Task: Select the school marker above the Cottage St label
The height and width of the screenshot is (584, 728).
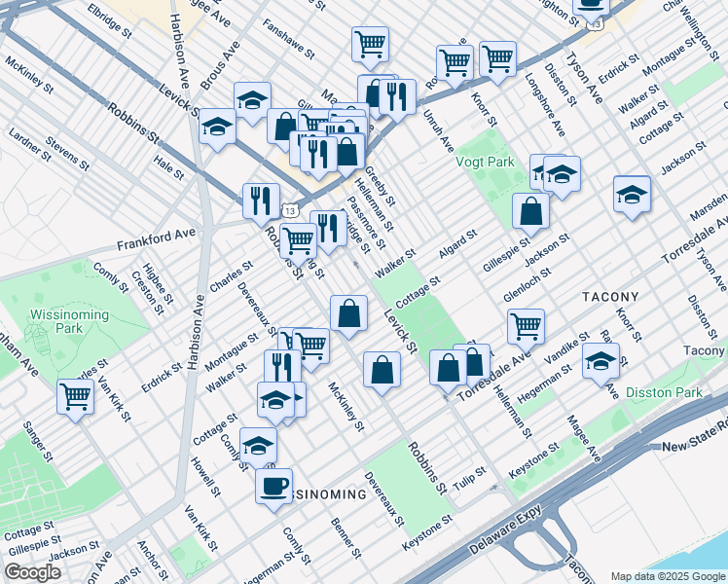Action: click(275, 401)
